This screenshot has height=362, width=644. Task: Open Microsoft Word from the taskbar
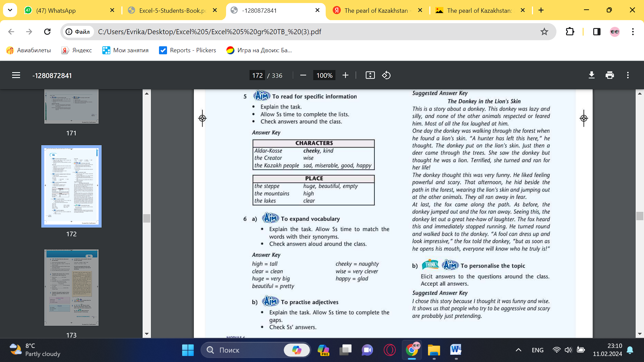click(455, 350)
